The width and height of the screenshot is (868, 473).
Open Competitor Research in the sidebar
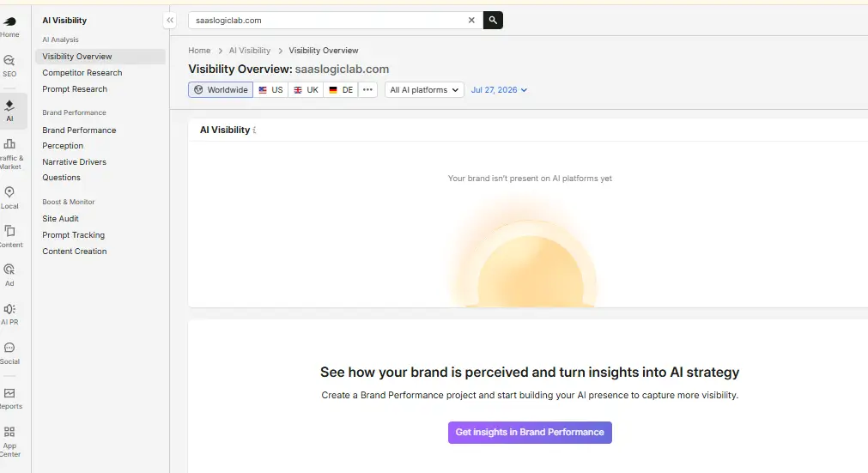click(82, 72)
